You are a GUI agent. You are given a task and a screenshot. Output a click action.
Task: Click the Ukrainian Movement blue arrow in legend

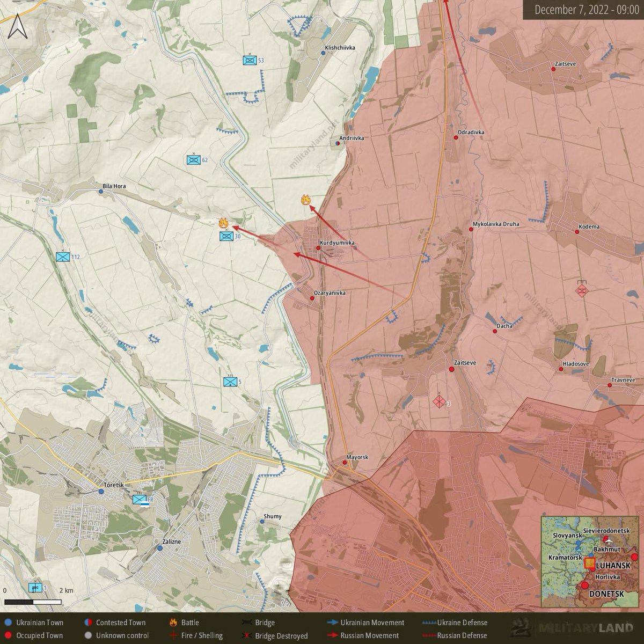(333, 623)
